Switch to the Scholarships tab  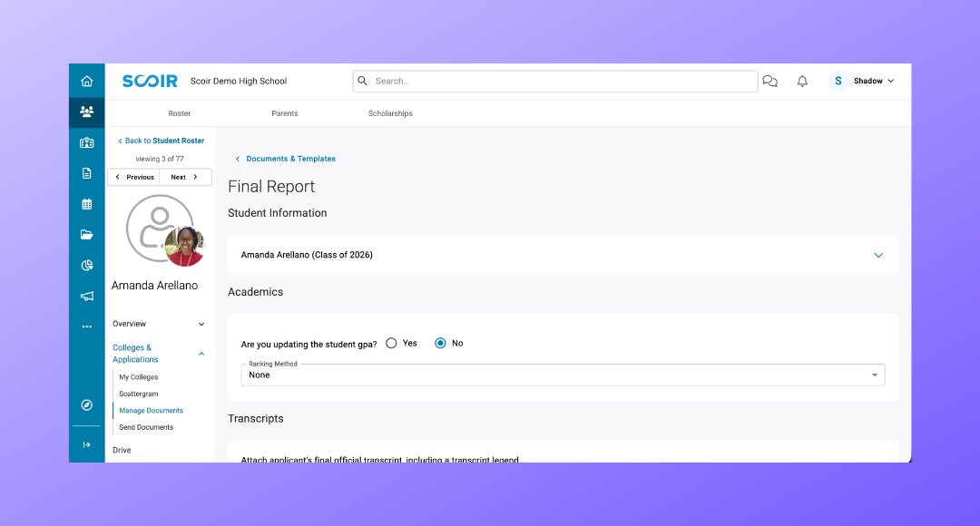tap(390, 113)
